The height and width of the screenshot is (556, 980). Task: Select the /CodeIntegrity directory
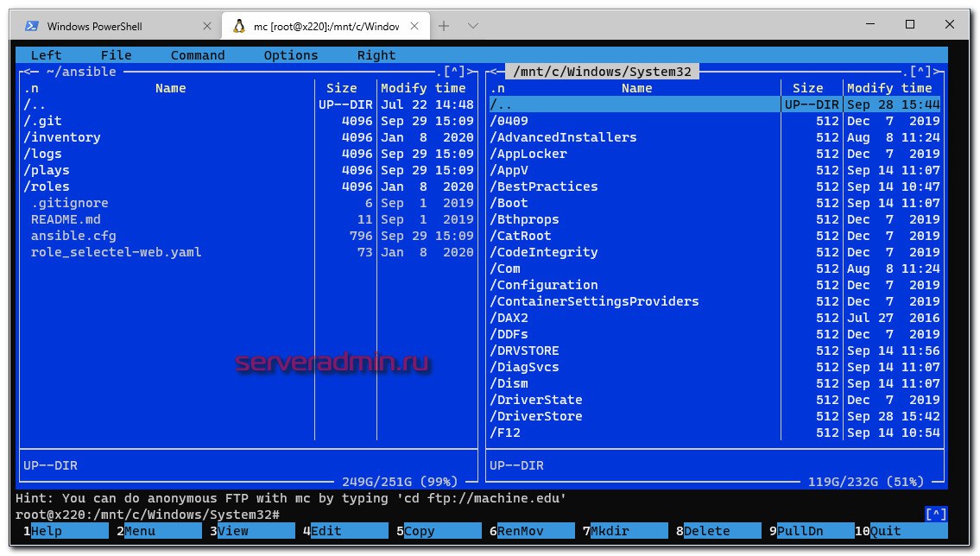[715, 252]
